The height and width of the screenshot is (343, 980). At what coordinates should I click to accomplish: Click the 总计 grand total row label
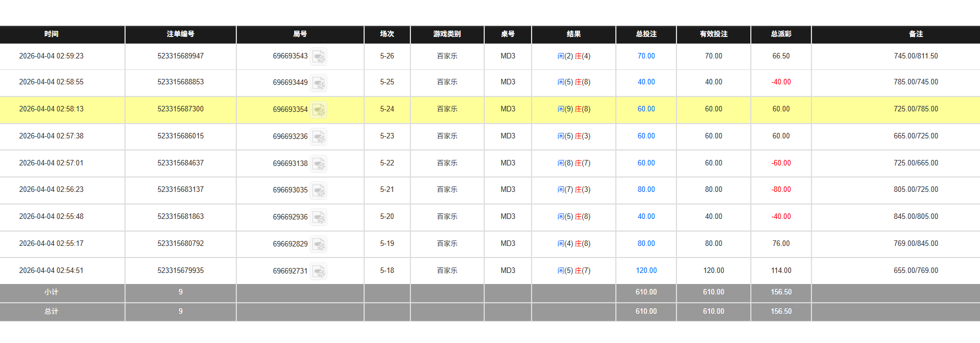point(51,312)
